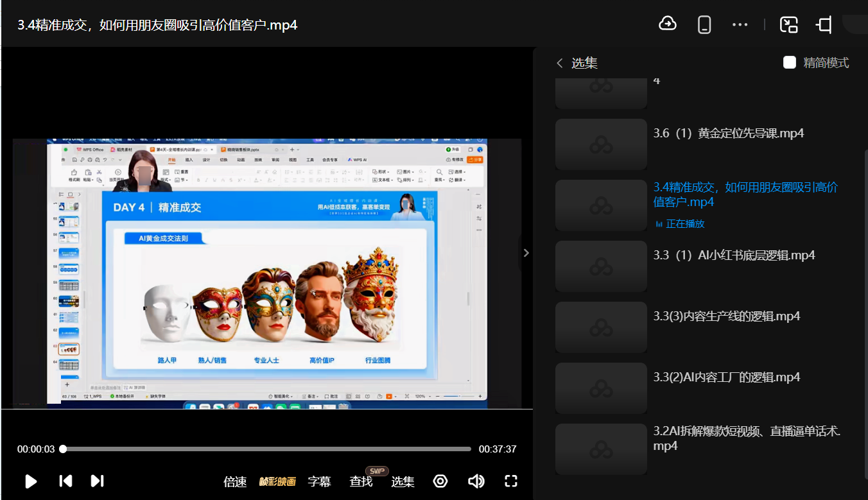Toggle the 选集 episode list from player bar
The height and width of the screenshot is (500, 868).
pos(403,481)
